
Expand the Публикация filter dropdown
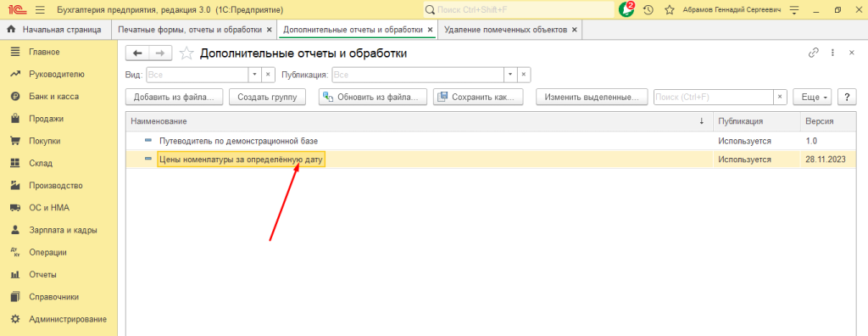pyautogui.click(x=510, y=75)
